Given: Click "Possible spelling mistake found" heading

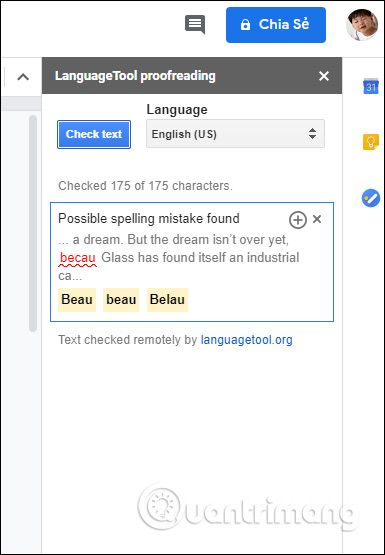Looking at the screenshot, I should point(149,219).
